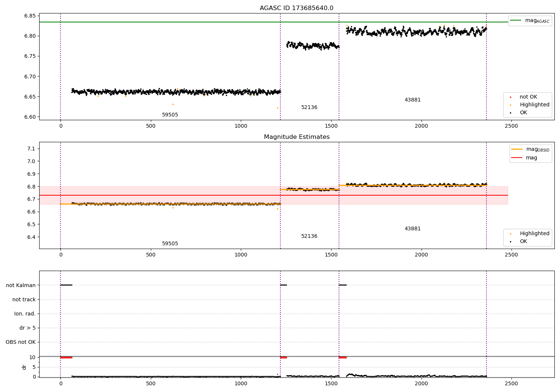Click obsid label 52136 in top plot
560x392 pixels.
[309, 107]
